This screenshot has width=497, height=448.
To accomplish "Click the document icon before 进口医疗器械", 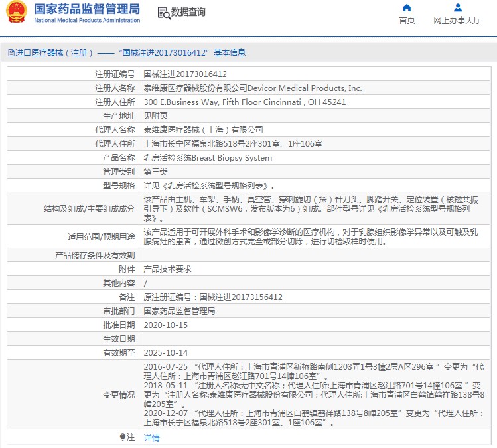I will (x=11, y=53).
